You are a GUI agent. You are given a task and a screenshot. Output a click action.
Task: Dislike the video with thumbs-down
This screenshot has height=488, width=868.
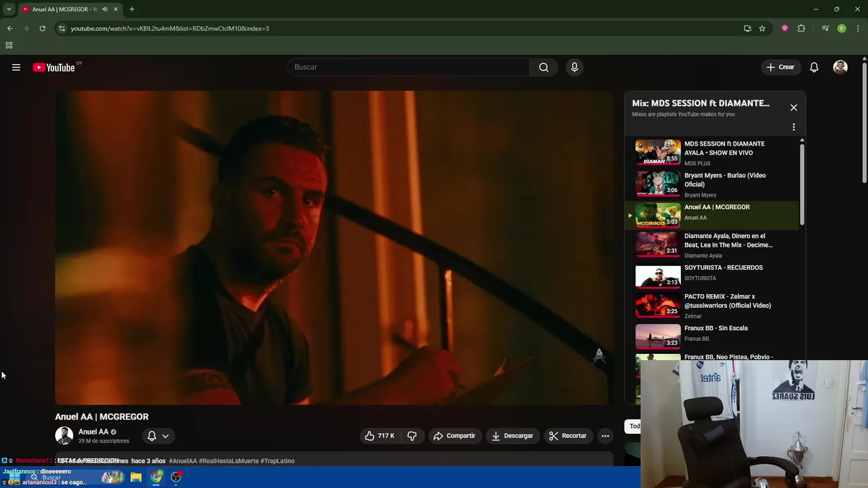[x=412, y=436]
